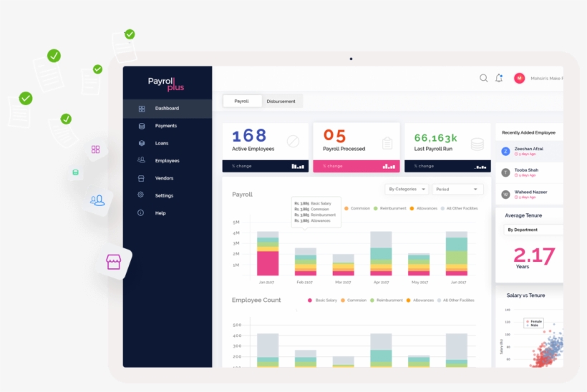This screenshot has width=587, height=392.
Task: Select the Payroll tab
Action: pos(241,102)
